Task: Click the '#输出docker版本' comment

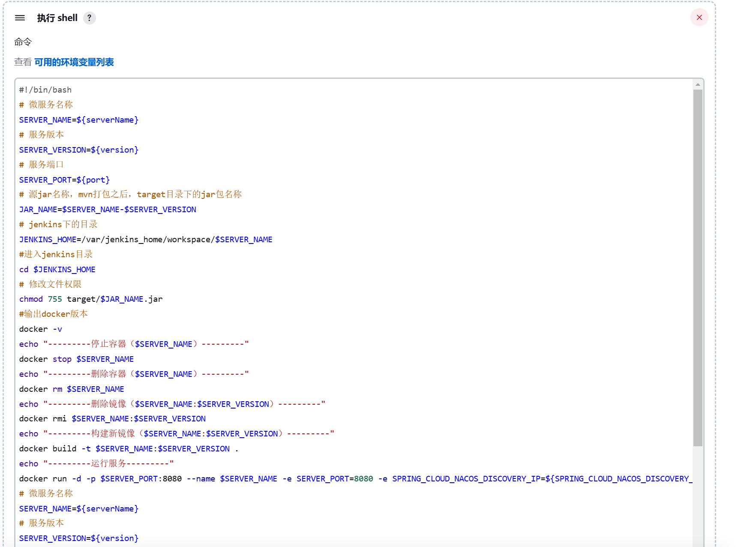Action: (54, 314)
